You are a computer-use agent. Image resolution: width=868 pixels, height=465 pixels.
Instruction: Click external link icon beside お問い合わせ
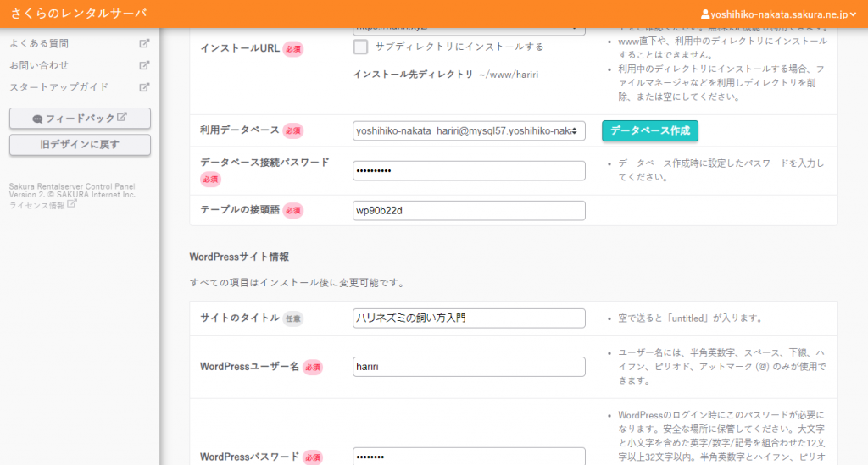(144, 65)
